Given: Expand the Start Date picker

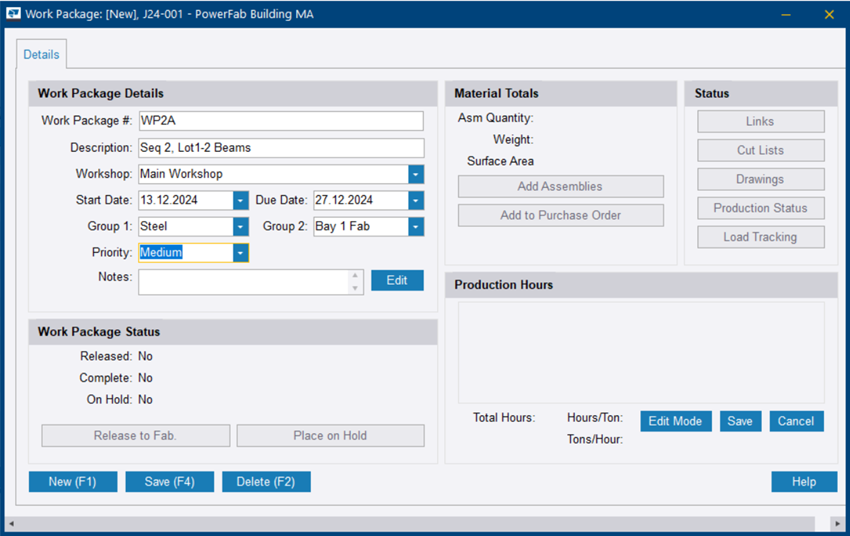Looking at the screenshot, I should point(241,200).
